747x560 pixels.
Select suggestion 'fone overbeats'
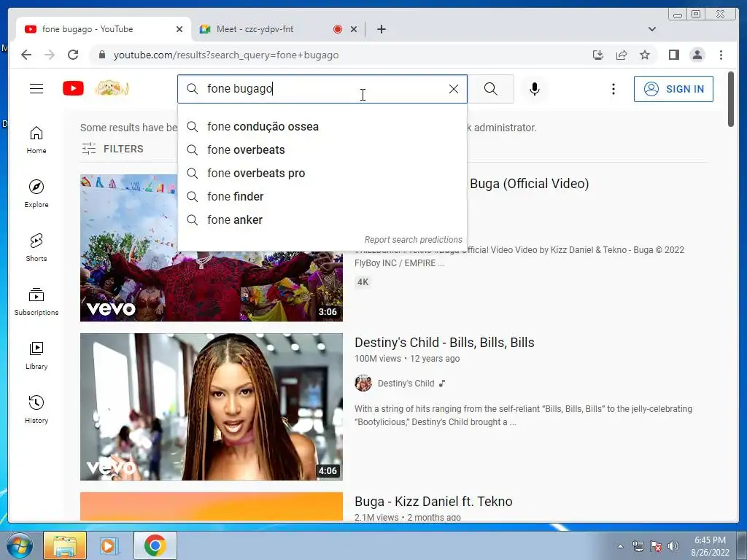pyautogui.click(x=322, y=150)
